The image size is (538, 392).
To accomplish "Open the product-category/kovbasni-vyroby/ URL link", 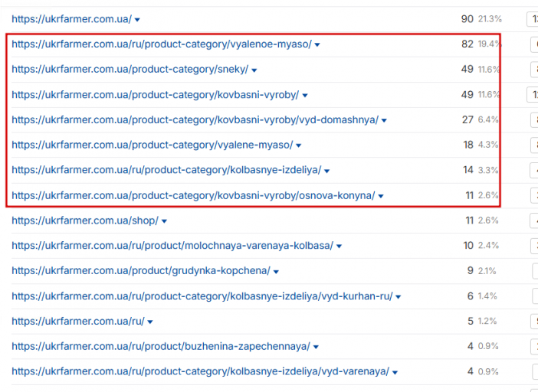I will click(156, 95).
